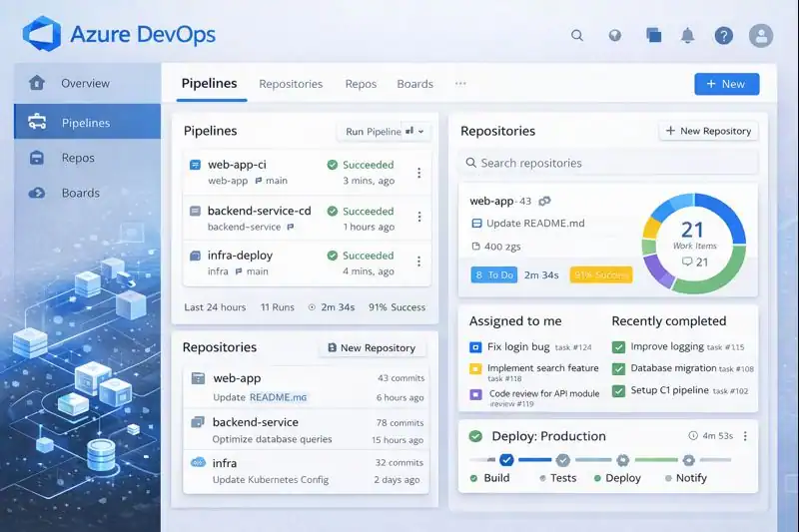Click New Repository in lower-left panel

click(372, 347)
